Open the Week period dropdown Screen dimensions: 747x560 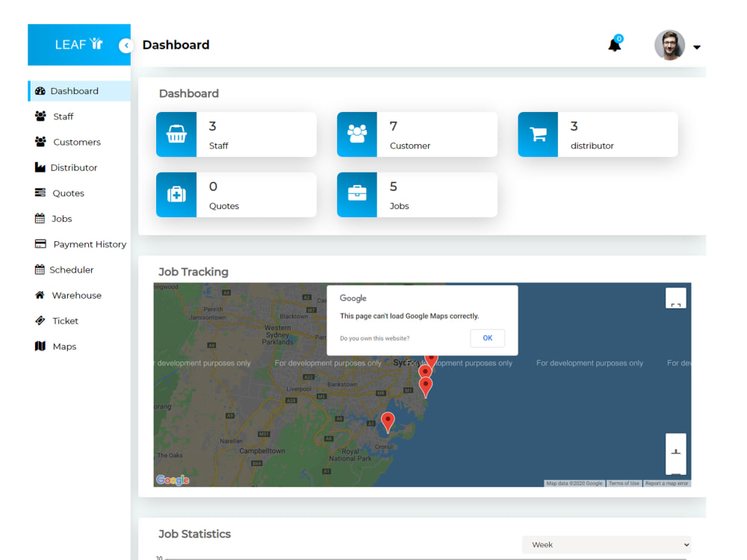607,545
